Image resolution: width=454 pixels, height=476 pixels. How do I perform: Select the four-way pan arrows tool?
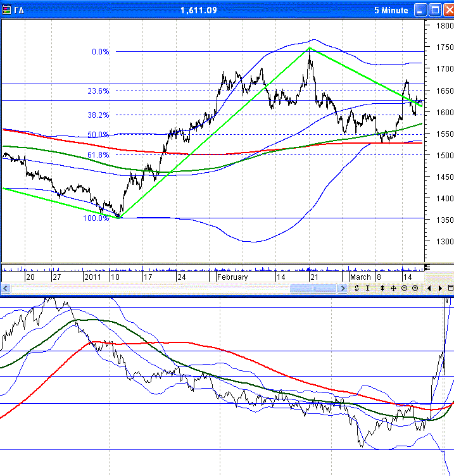point(393,289)
